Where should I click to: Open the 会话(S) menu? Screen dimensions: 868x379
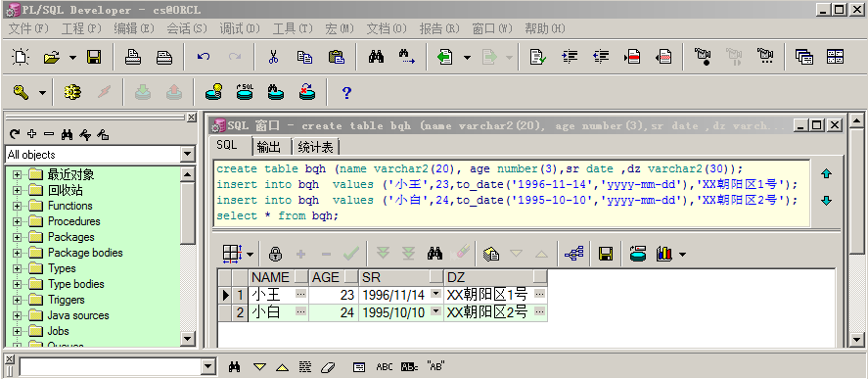point(187,28)
